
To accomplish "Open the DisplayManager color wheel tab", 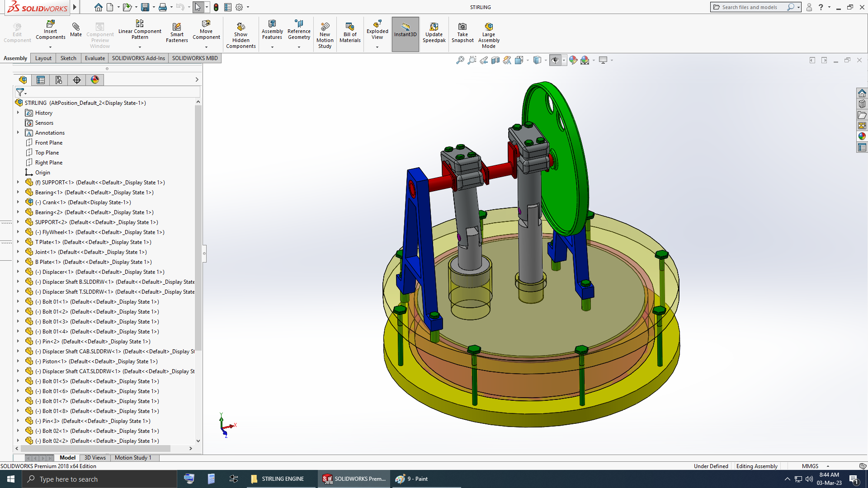I will [95, 80].
